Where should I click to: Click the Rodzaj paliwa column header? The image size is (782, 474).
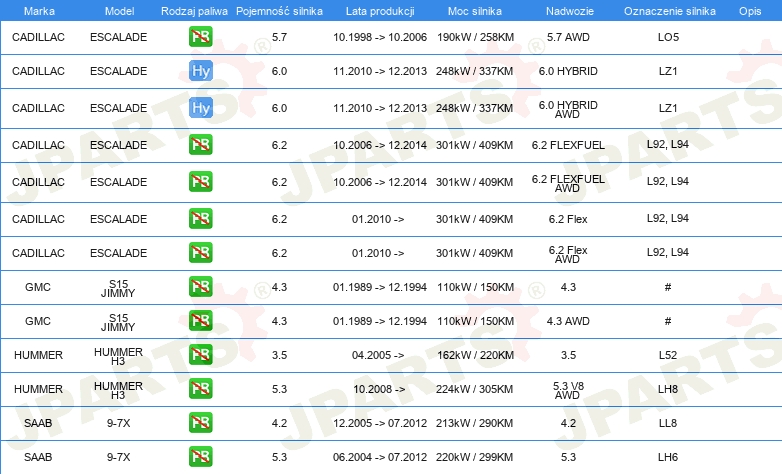tap(194, 11)
